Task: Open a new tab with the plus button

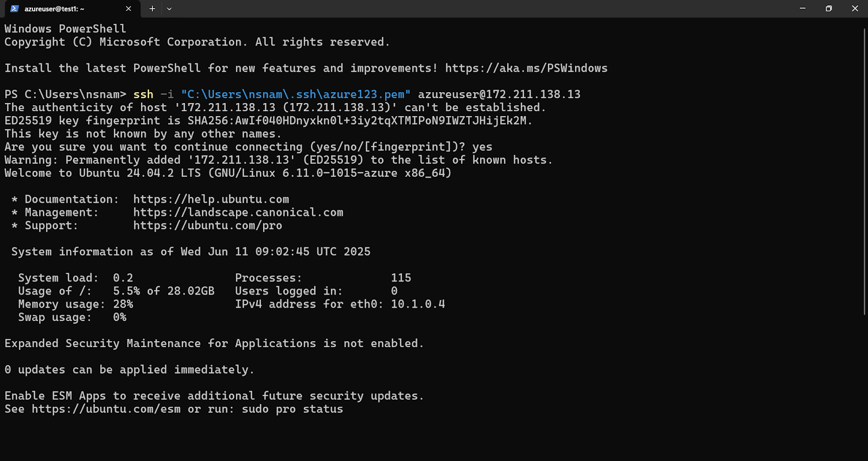Action: (152, 9)
